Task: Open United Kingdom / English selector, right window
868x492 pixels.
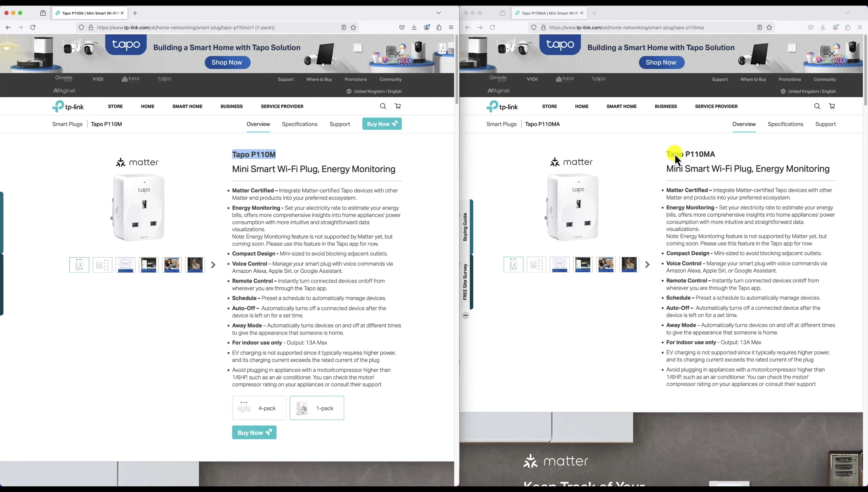Action: pos(808,91)
